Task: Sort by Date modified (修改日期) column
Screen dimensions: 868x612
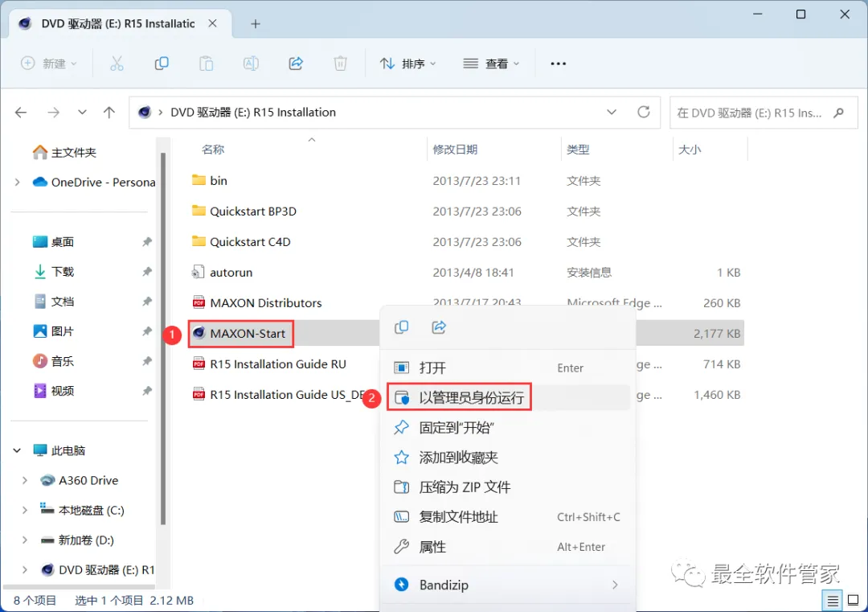Action: coord(455,150)
